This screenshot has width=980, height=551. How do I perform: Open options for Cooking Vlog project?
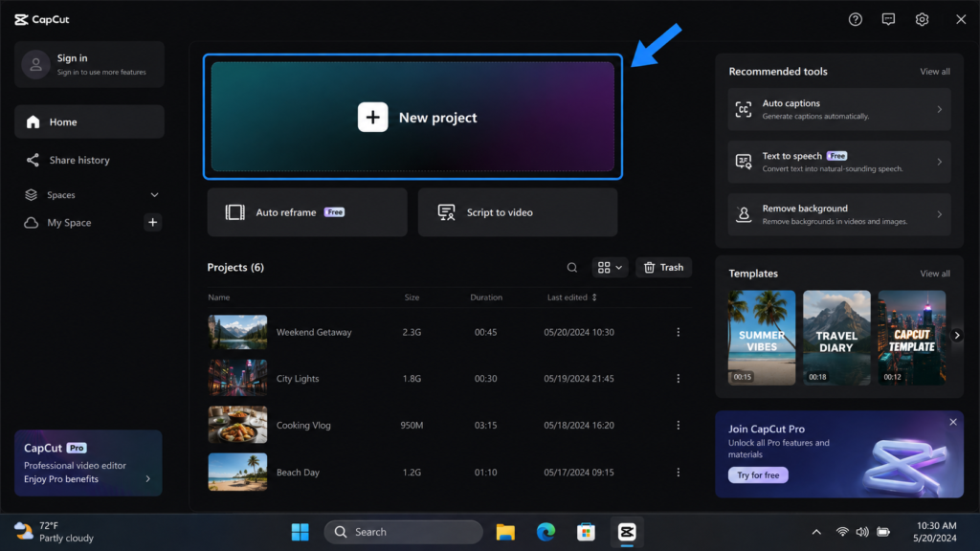pyautogui.click(x=679, y=426)
